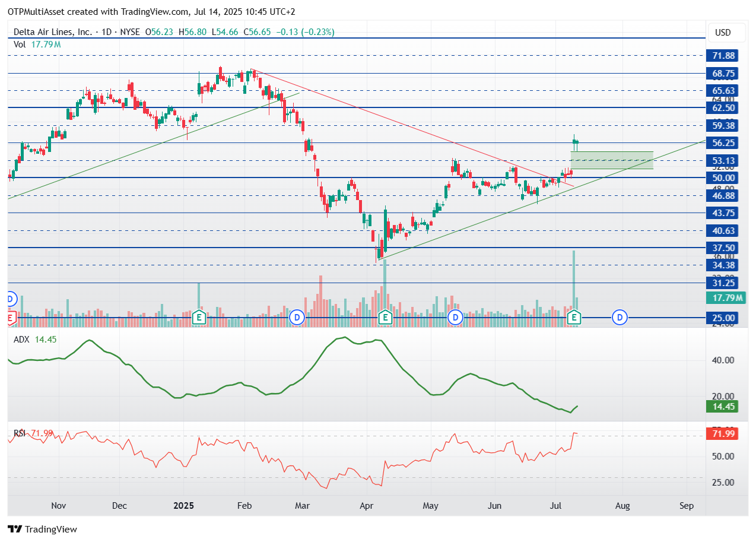Click the April earnings E marker
Image resolution: width=756 pixels, height=542 pixels.
[385, 318]
